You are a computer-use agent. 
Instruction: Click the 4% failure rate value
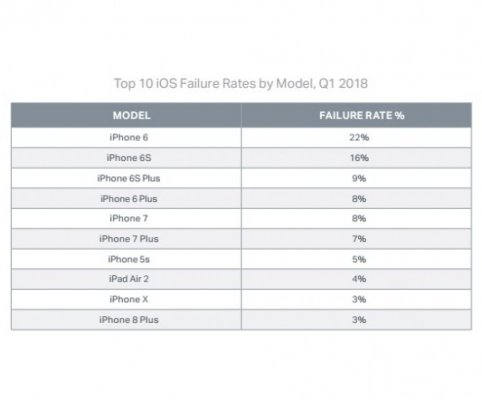click(x=359, y=279)
